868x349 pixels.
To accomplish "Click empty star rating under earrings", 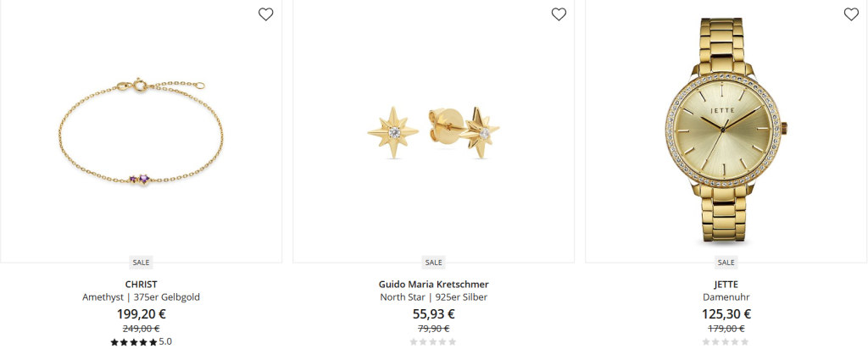I will 433,342.
